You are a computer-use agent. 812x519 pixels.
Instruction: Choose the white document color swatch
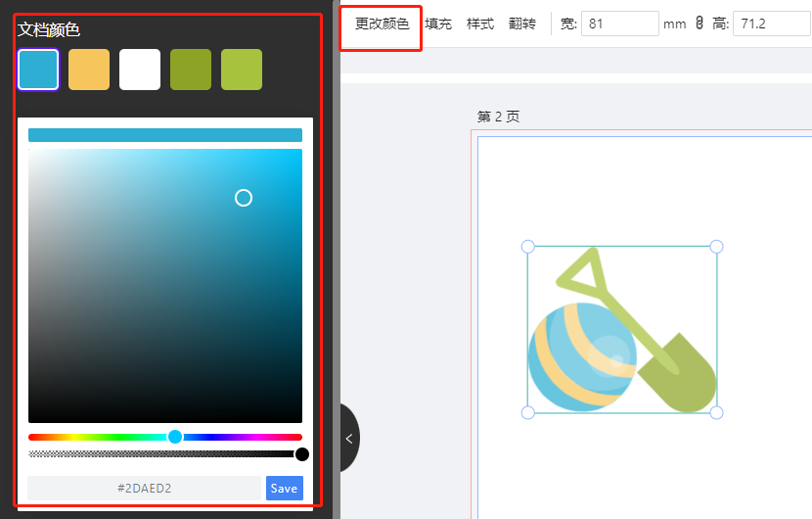(140, 70)
